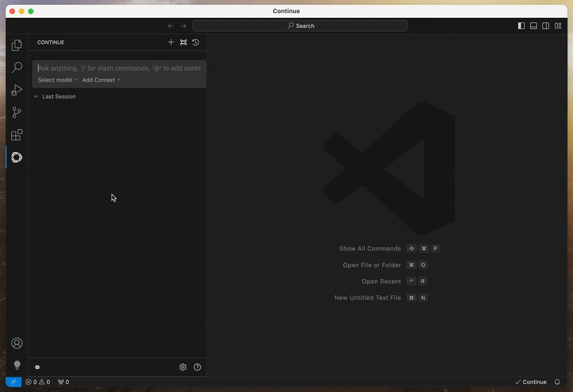Click Open Recent hint text
This screenshot has height=392, width=573.
point(381,281)
